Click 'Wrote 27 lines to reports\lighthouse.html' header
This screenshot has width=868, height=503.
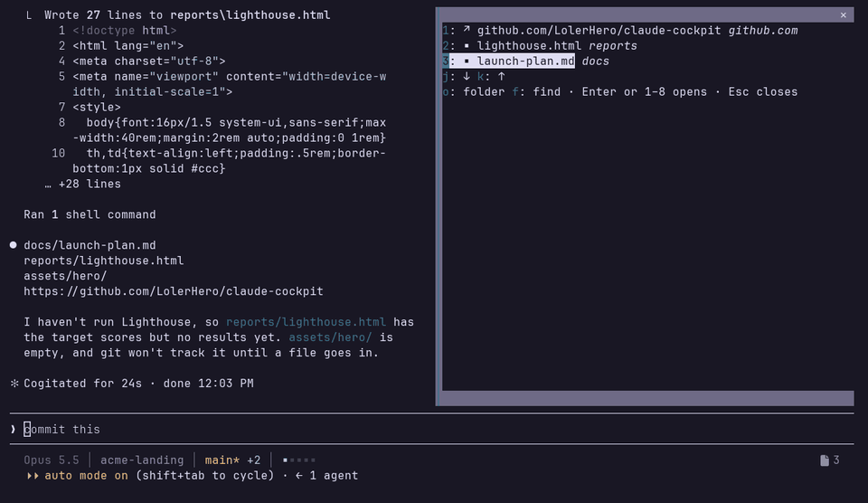point(187,15)
